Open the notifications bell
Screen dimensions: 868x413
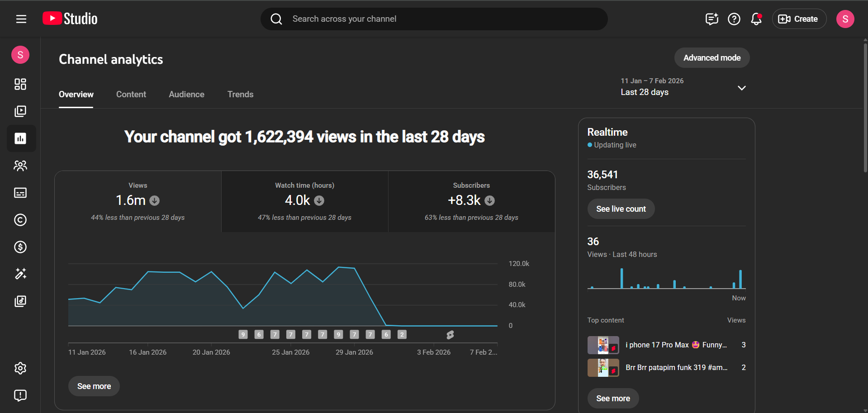(756, 19)
